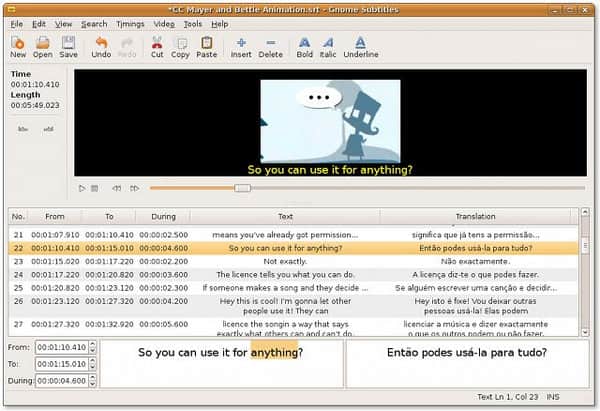The image size is (600, 411).
Task: Click in the subtitle text edit box
Action: pyautogui.click(x=222, y=364)
